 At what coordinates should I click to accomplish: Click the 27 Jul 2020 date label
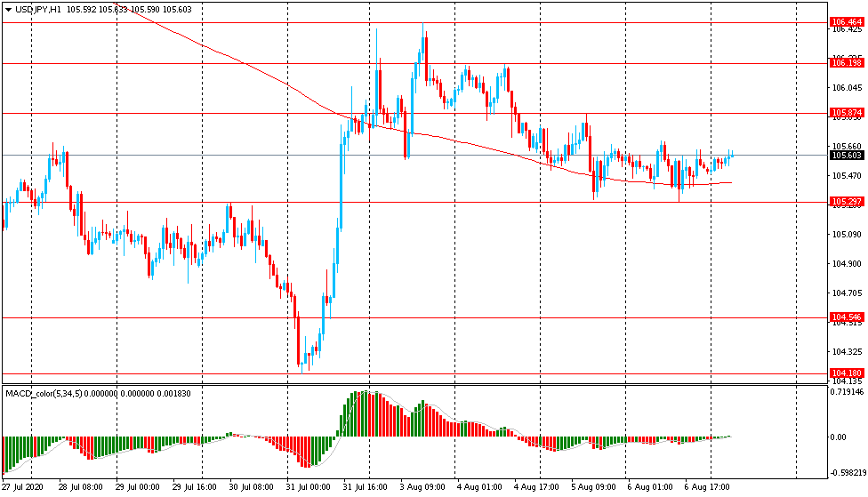coord(22,487)
